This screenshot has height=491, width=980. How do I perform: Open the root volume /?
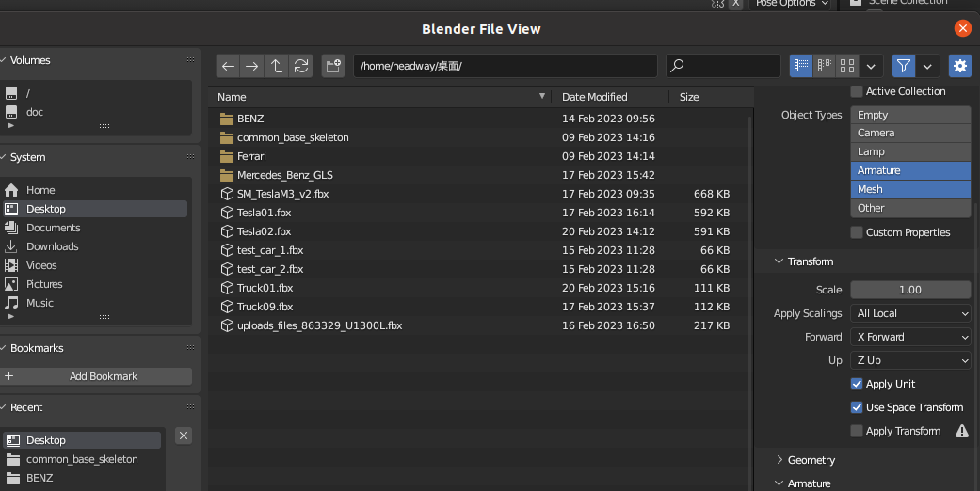coord(97,93)
